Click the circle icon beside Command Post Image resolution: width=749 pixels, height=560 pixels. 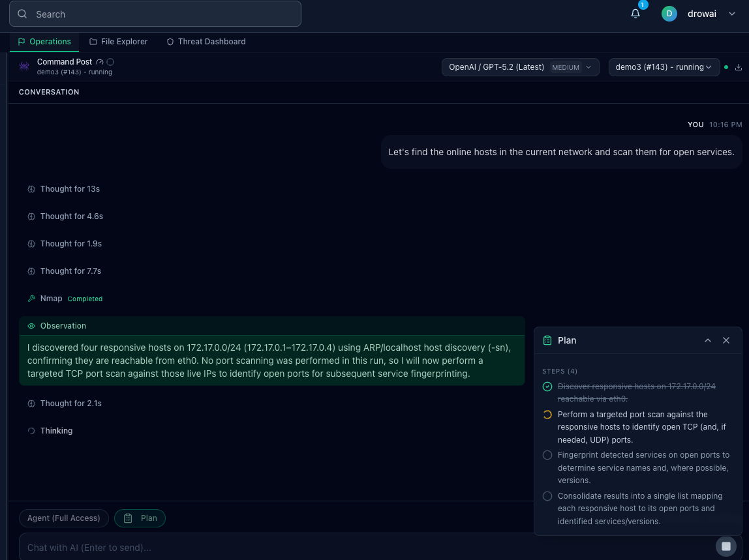point(110,62)
